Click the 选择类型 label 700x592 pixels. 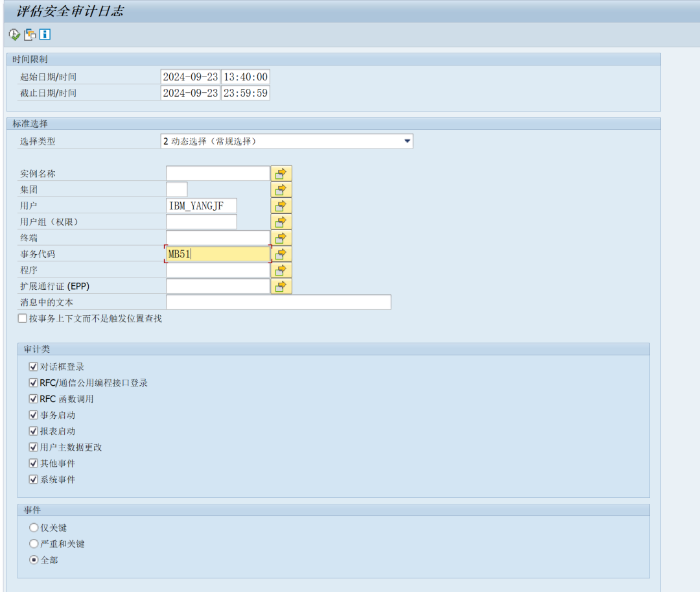(x=38, y=141)
